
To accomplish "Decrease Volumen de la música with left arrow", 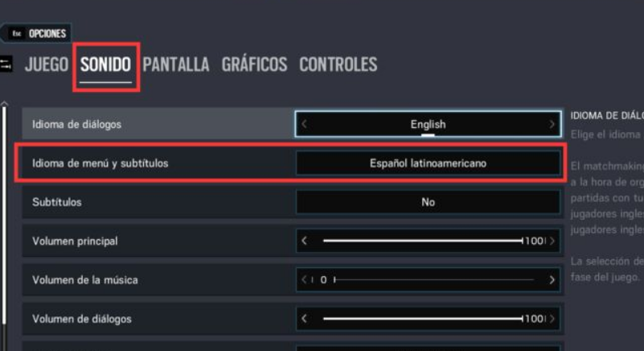I will [x=305, y=280].
